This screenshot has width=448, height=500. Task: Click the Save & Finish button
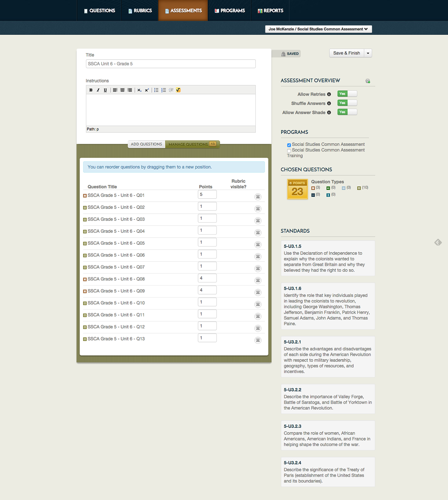(346, 53)
